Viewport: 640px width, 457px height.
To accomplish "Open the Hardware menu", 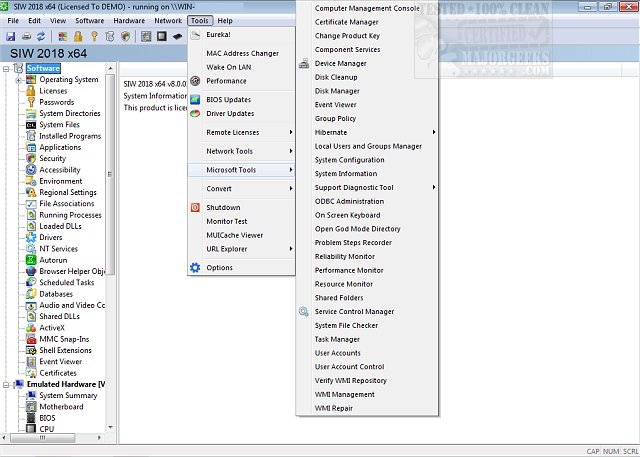I will (x=129, y=20).
